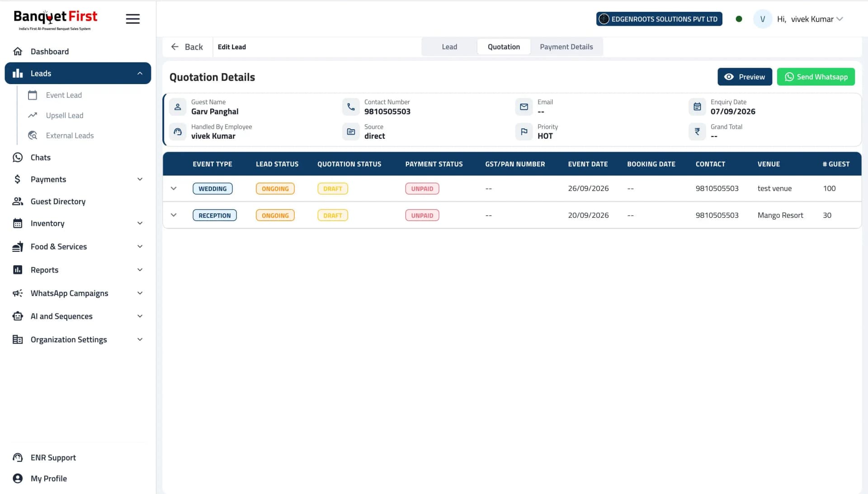Click the BanquetFirst logo
Screen dimensions: 868x494
(55, 20)
